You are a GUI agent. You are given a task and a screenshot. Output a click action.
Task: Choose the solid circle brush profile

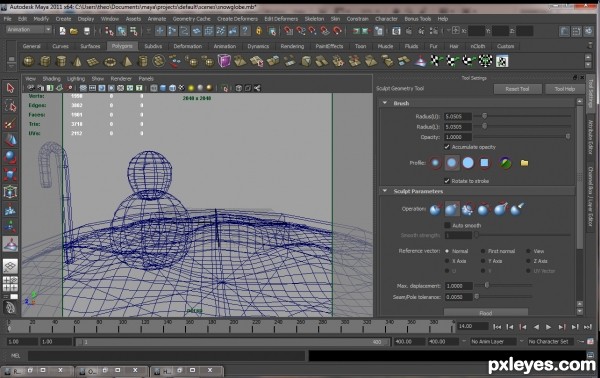pos(468,163)
